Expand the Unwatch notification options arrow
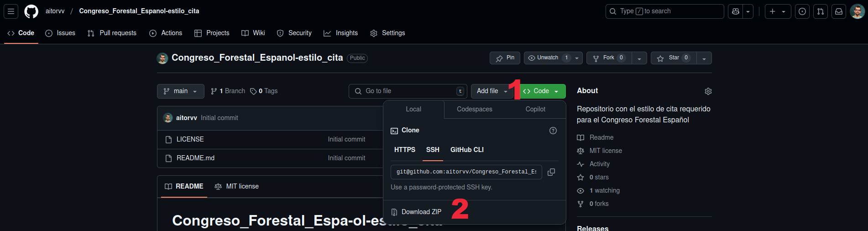 (x=577, y=58)
